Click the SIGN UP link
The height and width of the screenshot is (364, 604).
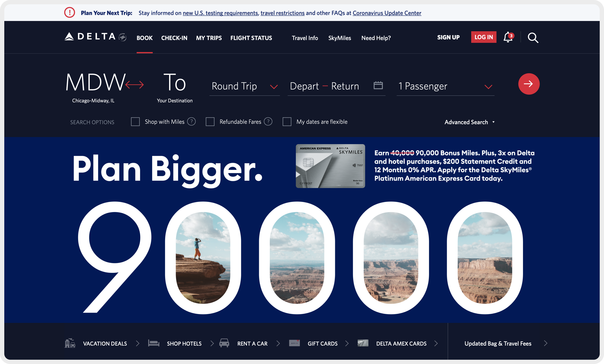tap(448, 37)
